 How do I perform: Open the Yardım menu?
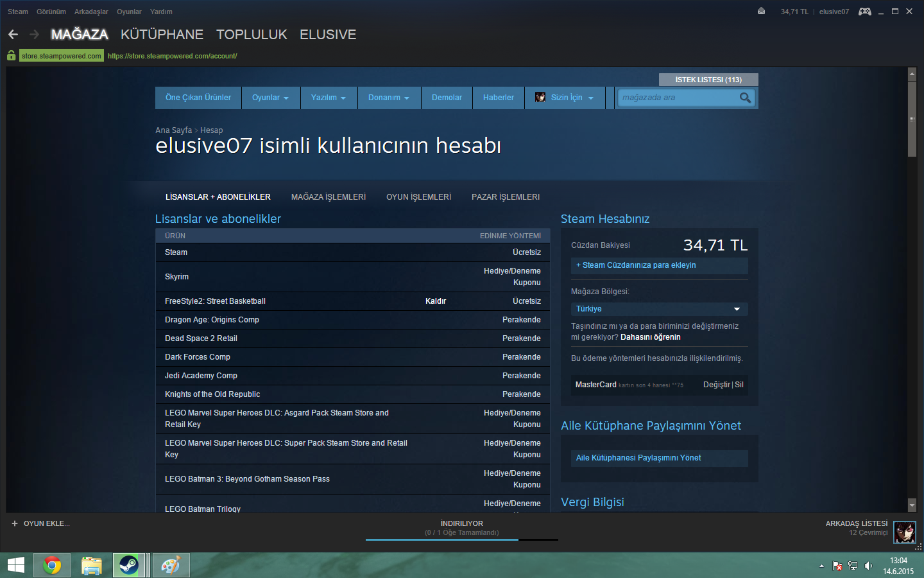point(161,12)
